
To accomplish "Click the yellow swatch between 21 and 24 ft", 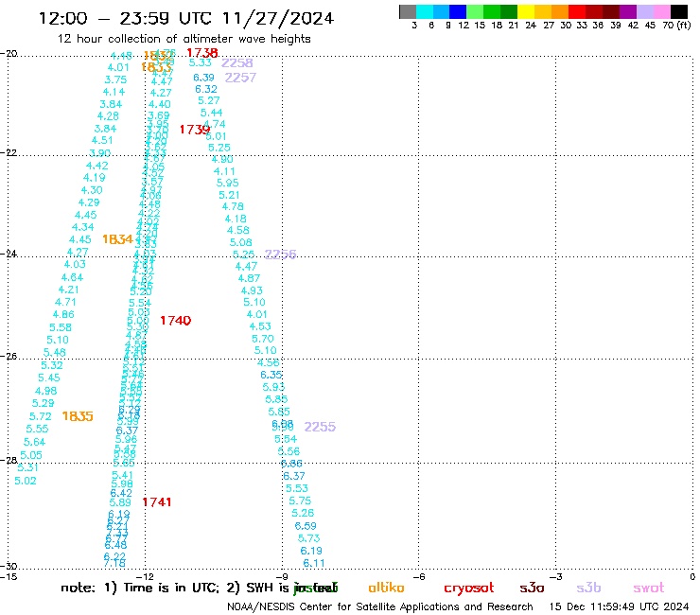I will coord(526,11).
